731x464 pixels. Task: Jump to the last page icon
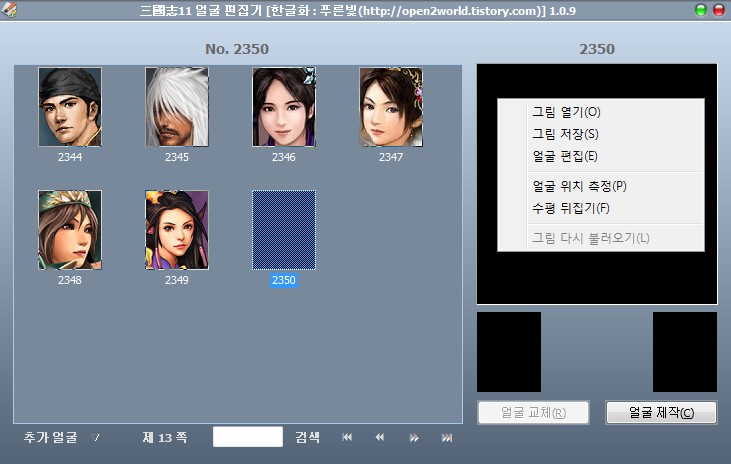click(x=447, y=437)
